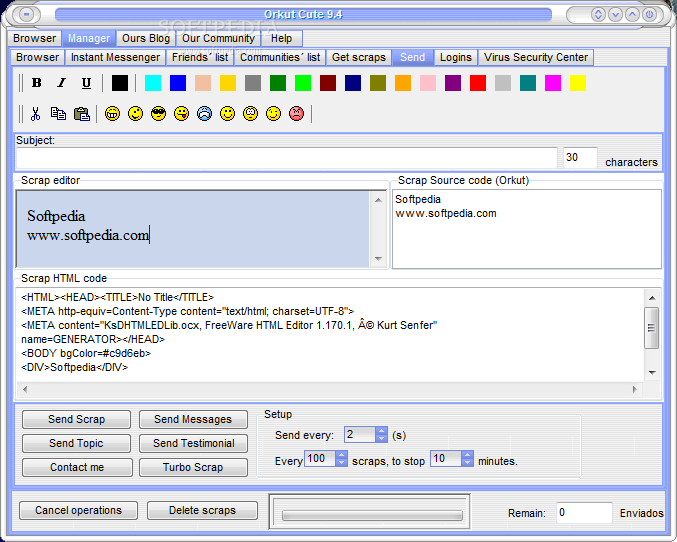The width and height of the screenshot is (677, 542).
Task: Click the Send Topic button
Action: coord(76,443)
